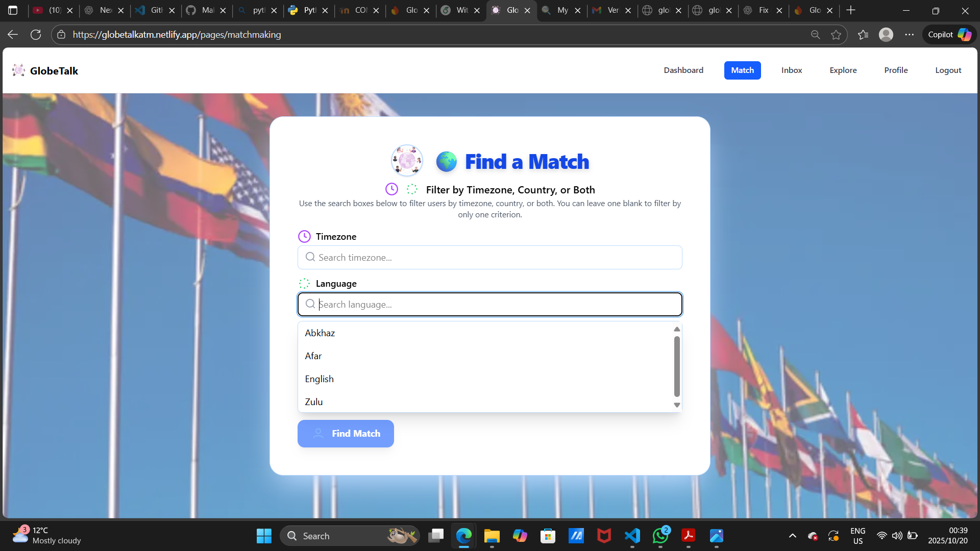Open Copilot from the browser toolbar
The height and width of the screenshot is (551, 980).
coord(948,34)
